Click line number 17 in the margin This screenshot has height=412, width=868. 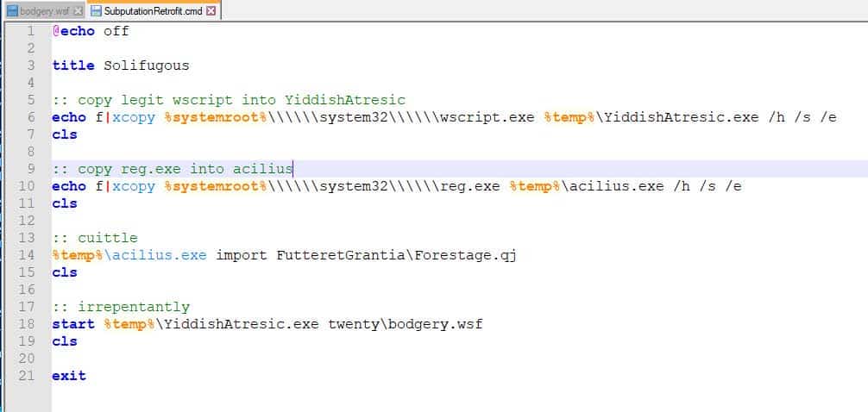click(27, 307)
